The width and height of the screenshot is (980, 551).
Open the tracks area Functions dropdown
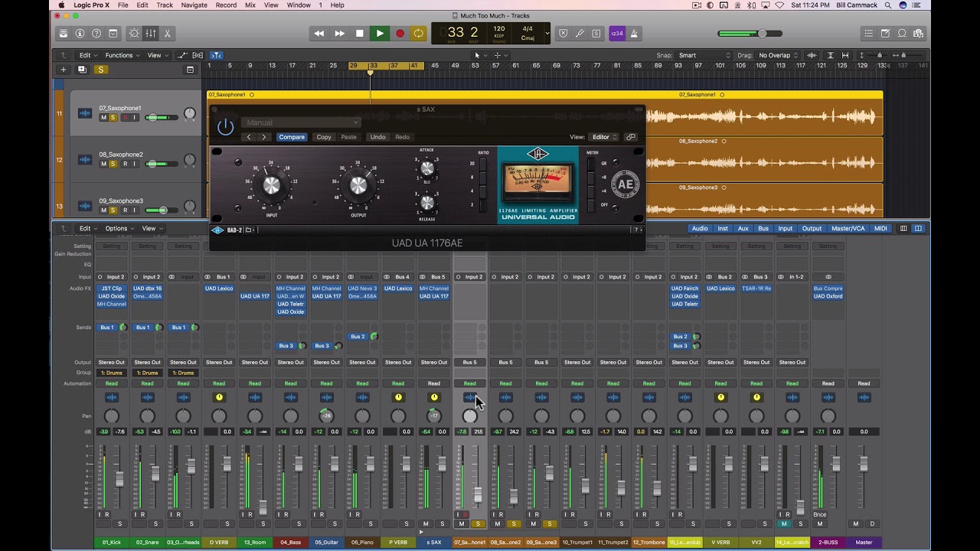(122, 55)
